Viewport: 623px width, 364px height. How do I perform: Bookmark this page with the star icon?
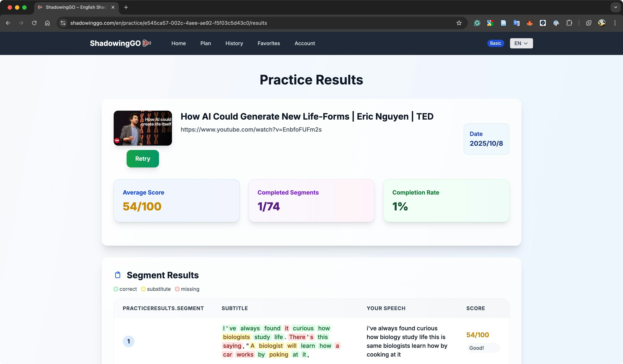(459, 23)
